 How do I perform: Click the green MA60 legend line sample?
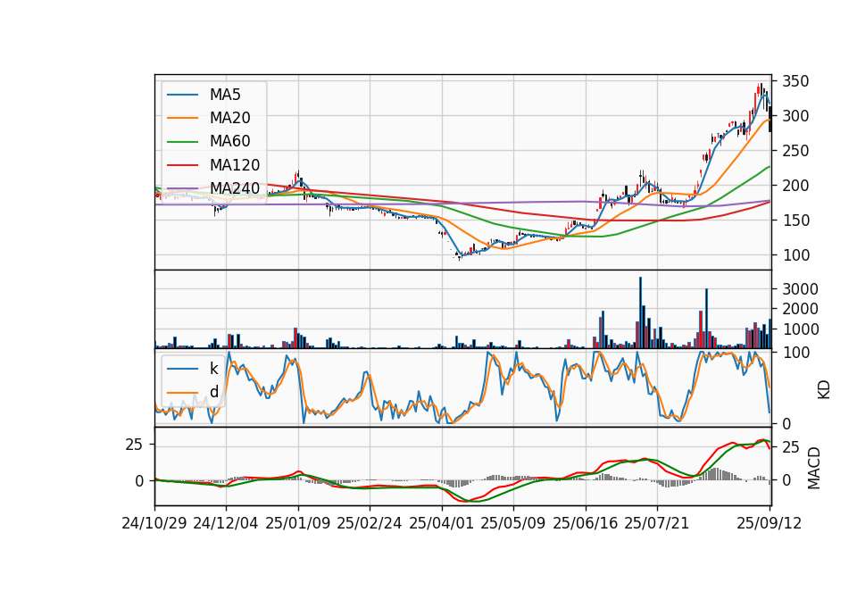coord(182,142)
